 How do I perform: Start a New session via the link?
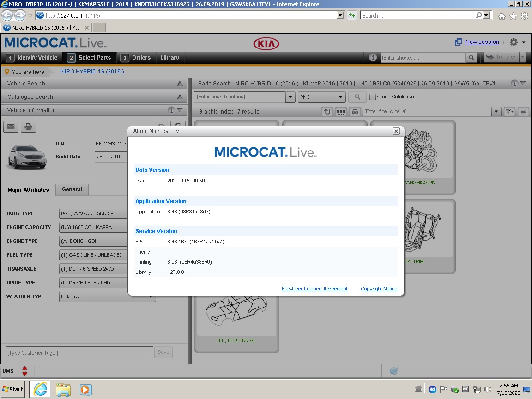point(482,42)
